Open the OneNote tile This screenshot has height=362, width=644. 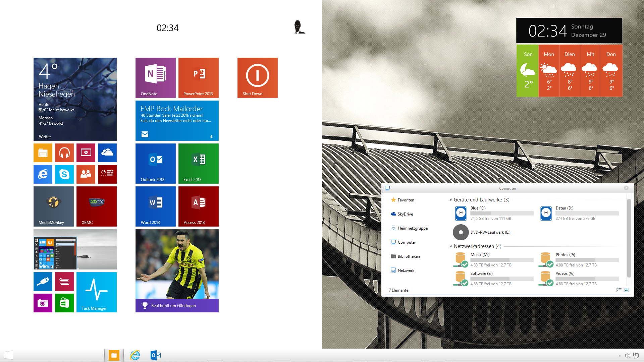(155, 77)
